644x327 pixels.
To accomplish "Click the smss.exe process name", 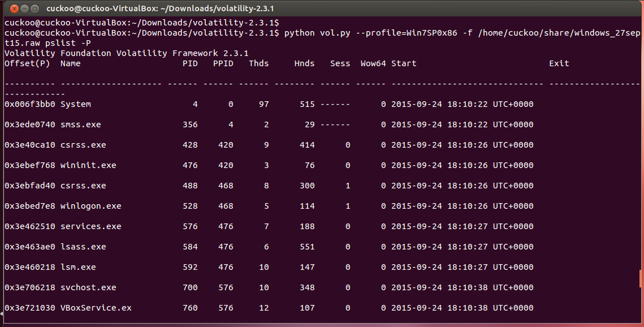I will (x=81, y=124).
